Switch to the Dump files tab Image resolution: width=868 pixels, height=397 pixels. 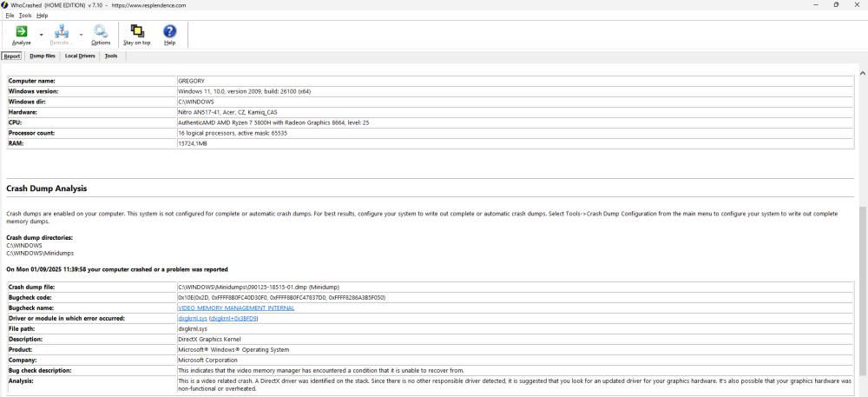43,56
